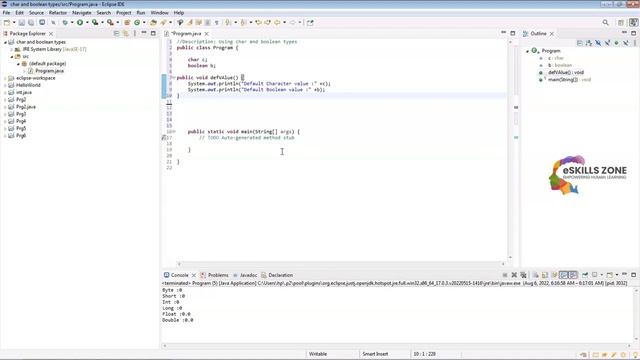Screen dimensions: 640x360
Task: Toggle Show Console on Standard Out change
Action: tap(564, 275)
